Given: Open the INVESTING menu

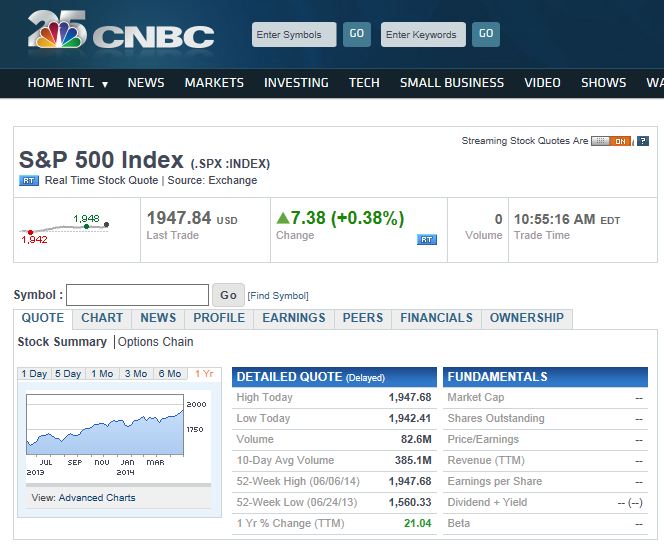Looking at the screenshot, I should pos(296,83).
